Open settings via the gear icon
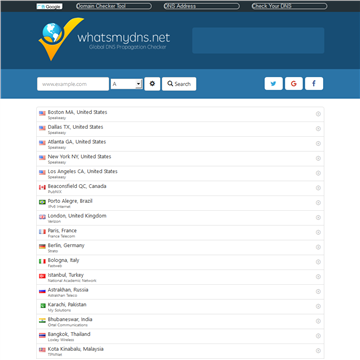 point(152,84)
